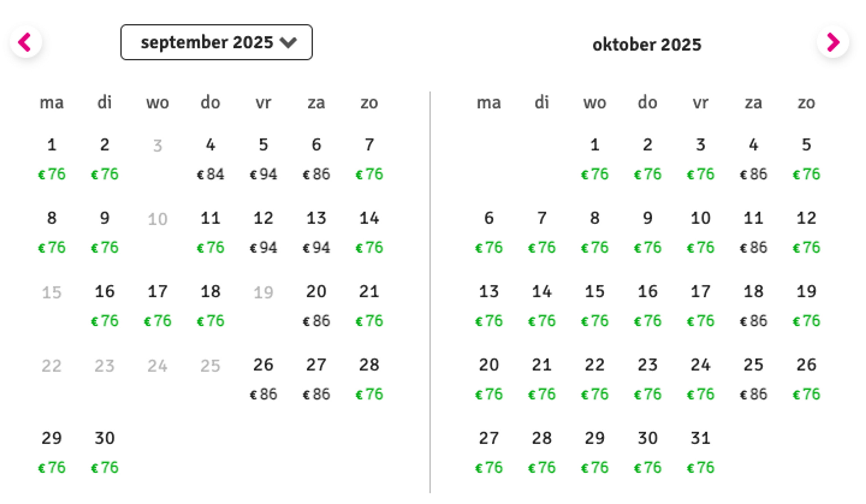
Task: Pick October 12 date cell
Action: click(x=806, y=232)
